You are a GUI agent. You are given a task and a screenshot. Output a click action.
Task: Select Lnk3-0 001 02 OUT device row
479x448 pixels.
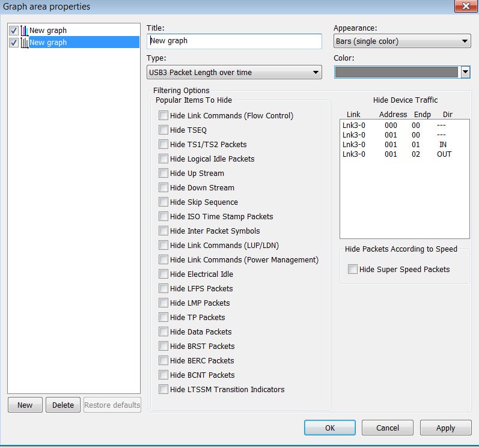404,154
